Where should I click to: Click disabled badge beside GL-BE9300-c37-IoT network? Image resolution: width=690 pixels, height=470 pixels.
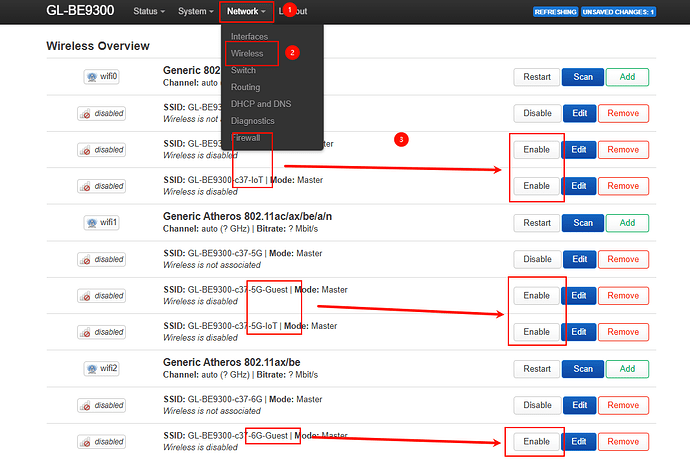[x=102, y=186]
